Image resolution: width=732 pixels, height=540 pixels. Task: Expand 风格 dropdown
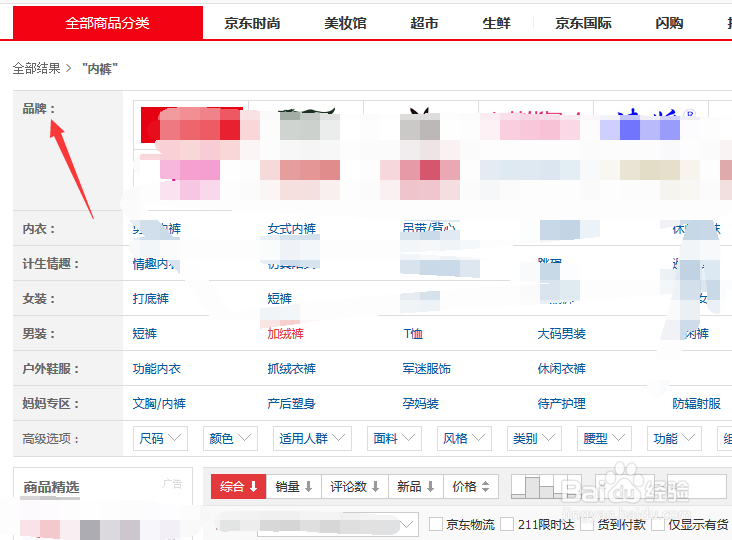(x=464, y=438)
